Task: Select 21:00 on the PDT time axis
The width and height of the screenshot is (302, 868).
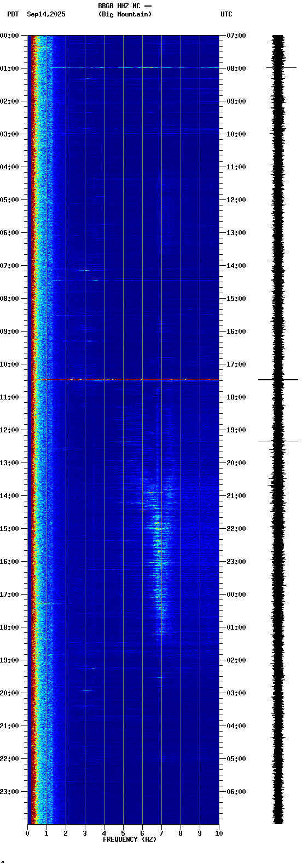Action: (9, 726)
